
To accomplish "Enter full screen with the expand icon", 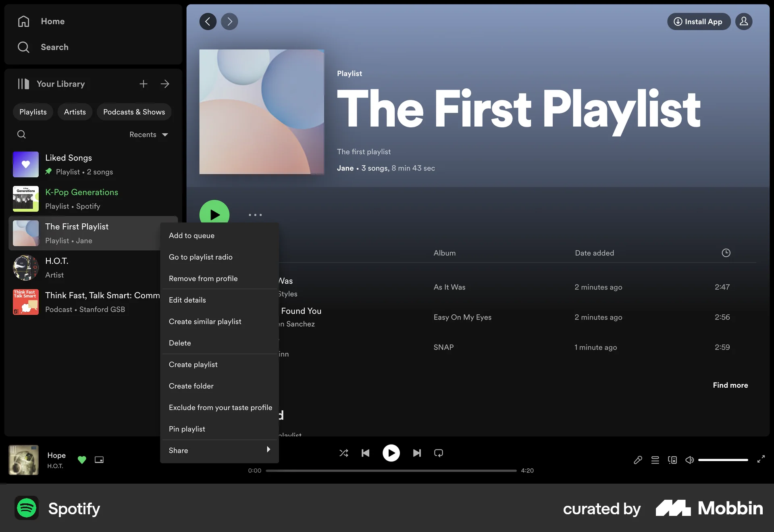I will tap(761, 460).
